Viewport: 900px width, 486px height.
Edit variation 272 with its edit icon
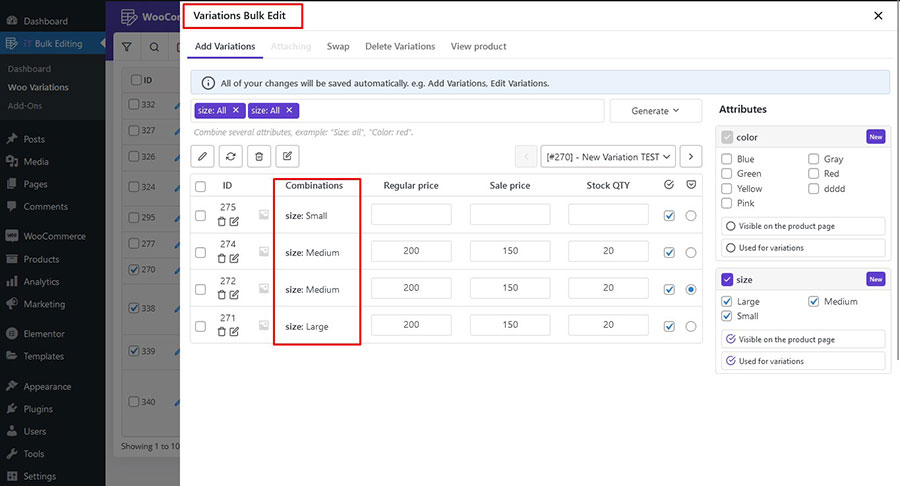click(x=234, y=295)
